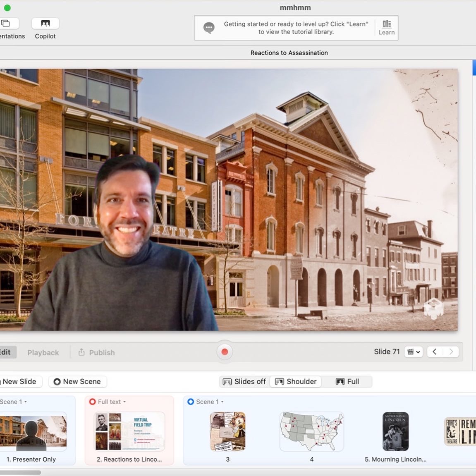This screenshot has width=476, height=476.
Task: Click the blue Scene 1 circle icon
Action: click(191, 402)
